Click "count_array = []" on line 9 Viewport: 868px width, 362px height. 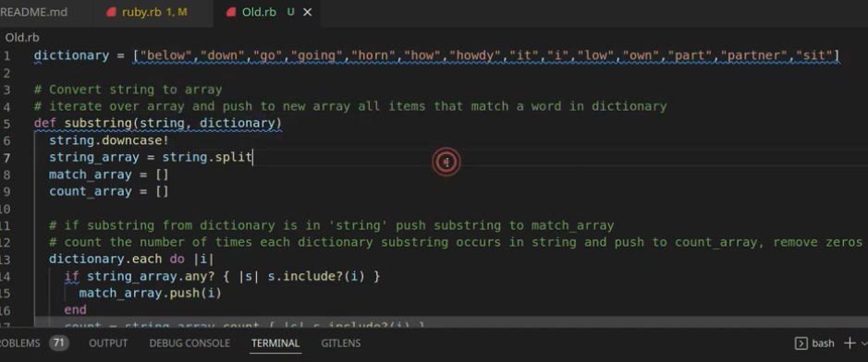[x=108, y=191]
